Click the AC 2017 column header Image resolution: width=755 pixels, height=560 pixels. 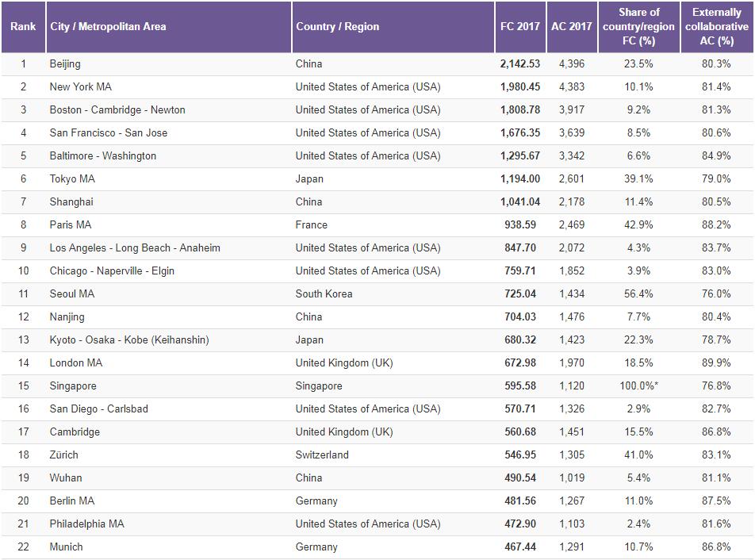571,26
